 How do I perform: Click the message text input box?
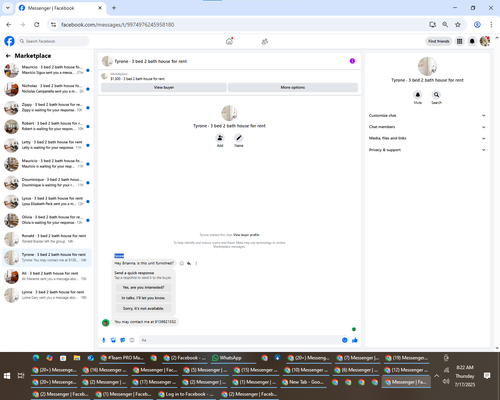point(240,340)
